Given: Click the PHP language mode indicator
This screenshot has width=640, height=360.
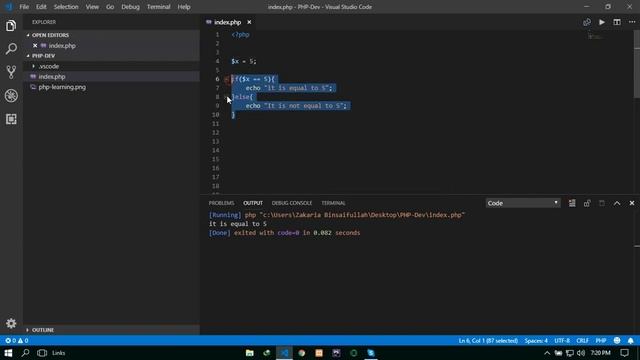Looking at the screenshot, I should (x=601, y=340).
